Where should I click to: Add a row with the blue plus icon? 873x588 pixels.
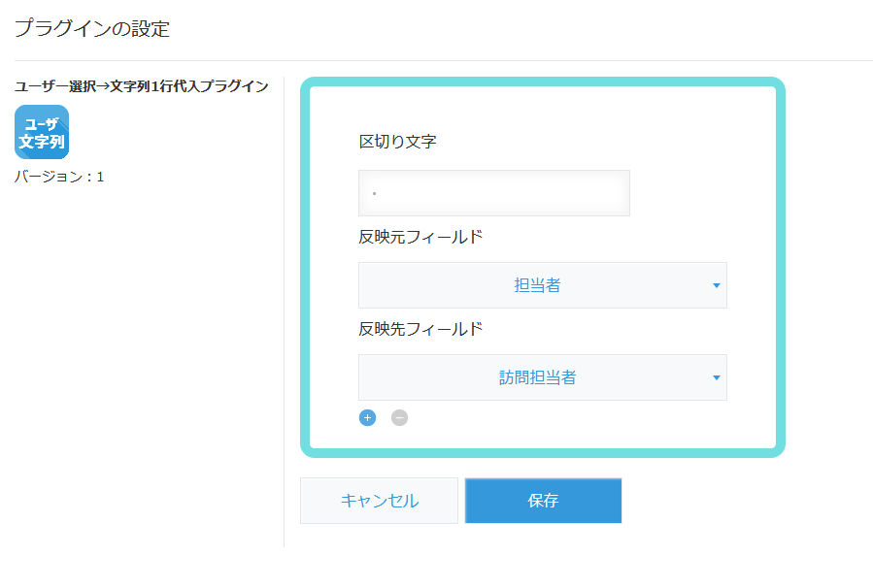367,418
